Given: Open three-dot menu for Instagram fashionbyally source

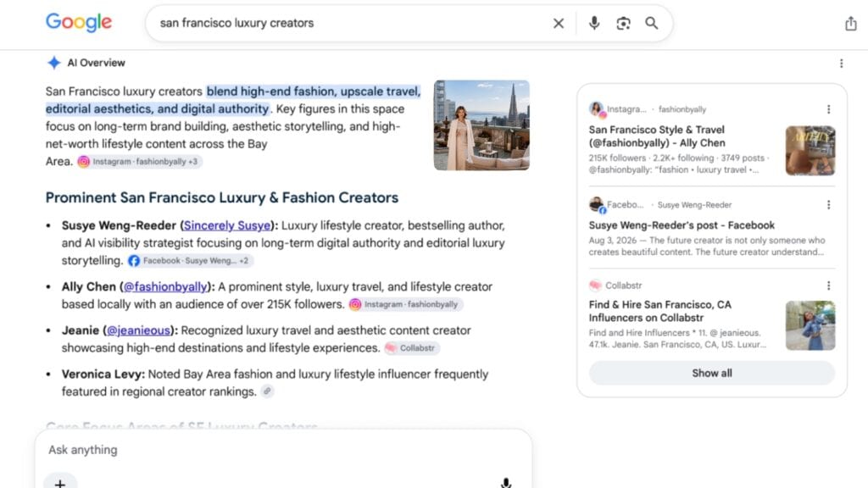Looking at the screenshot, I should pos(829,109).
